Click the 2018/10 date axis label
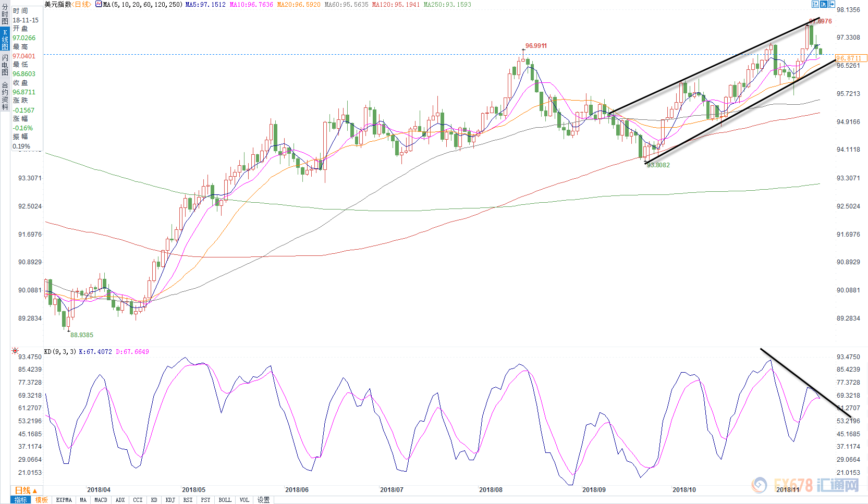The width and height of the screenshot is (868, 504). pos(684,490)
